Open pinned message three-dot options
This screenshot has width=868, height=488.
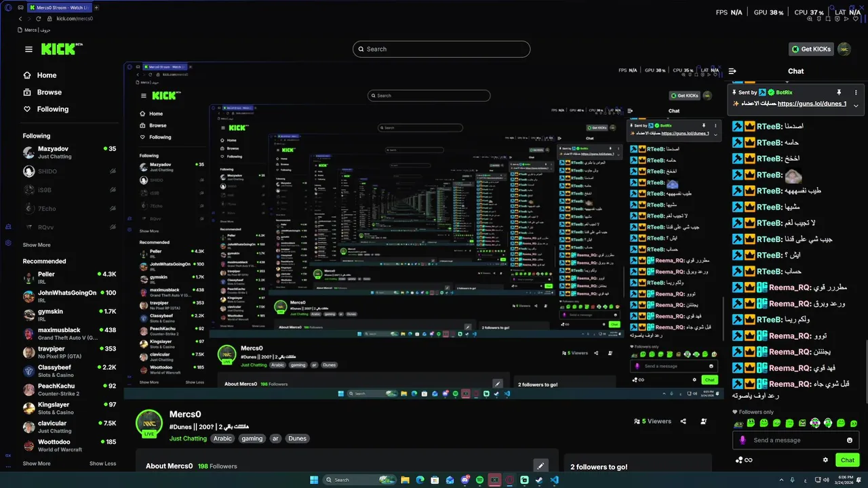tap(856, 92)
